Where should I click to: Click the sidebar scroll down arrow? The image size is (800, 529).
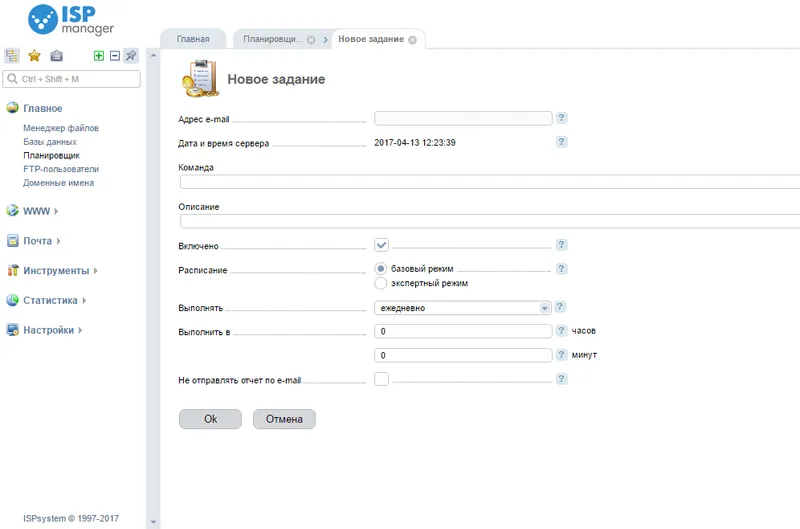click(x=153, y=522)
